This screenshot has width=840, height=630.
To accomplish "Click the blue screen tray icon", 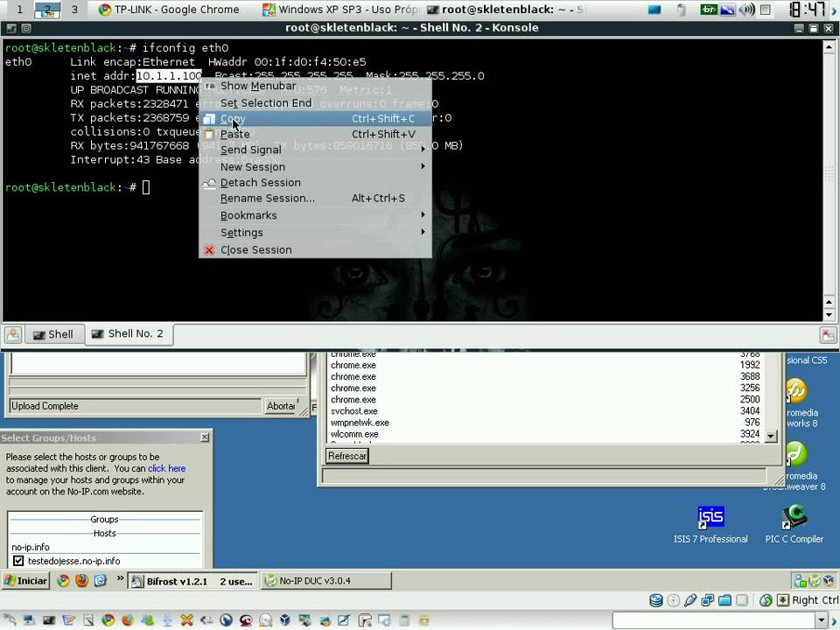I will (x=654, y=9).
